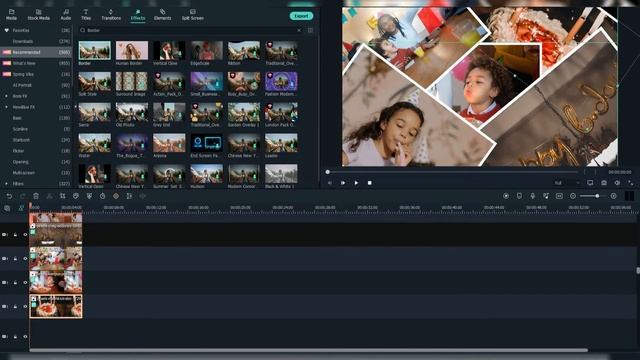Screen dimensions: 640x360
Task: Expand the NewBlue FX category
Action: (x=6, y=107)
